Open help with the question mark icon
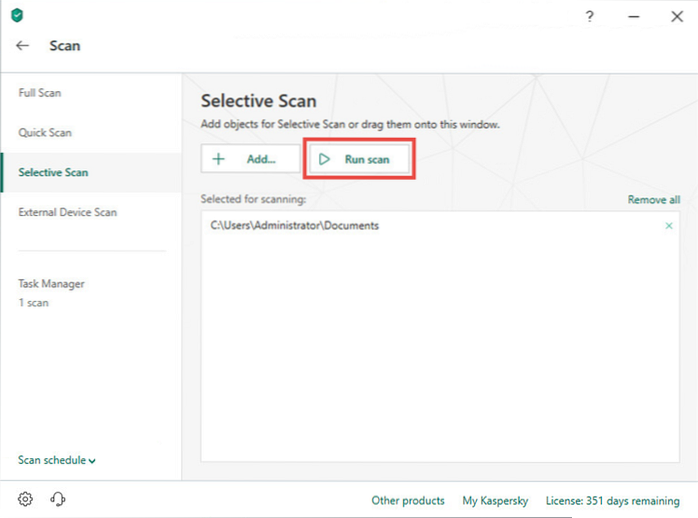 tap(589, 16)
